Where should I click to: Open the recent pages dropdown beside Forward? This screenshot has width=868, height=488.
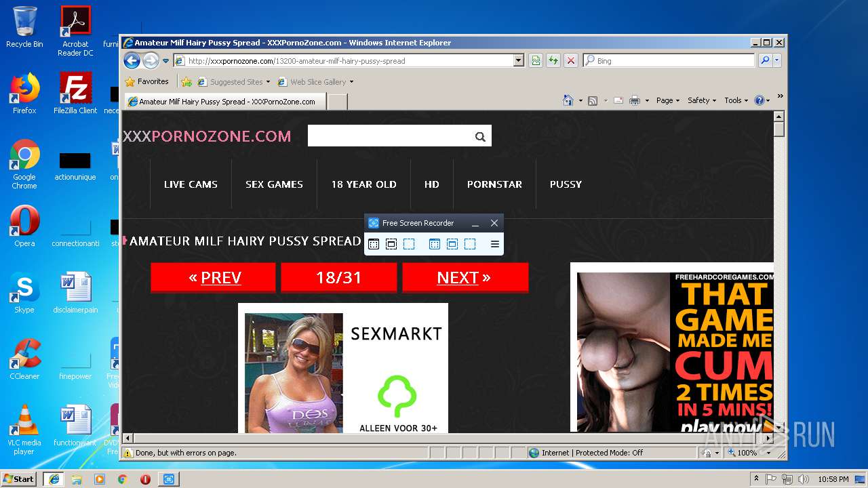click(x=165, y=61)
